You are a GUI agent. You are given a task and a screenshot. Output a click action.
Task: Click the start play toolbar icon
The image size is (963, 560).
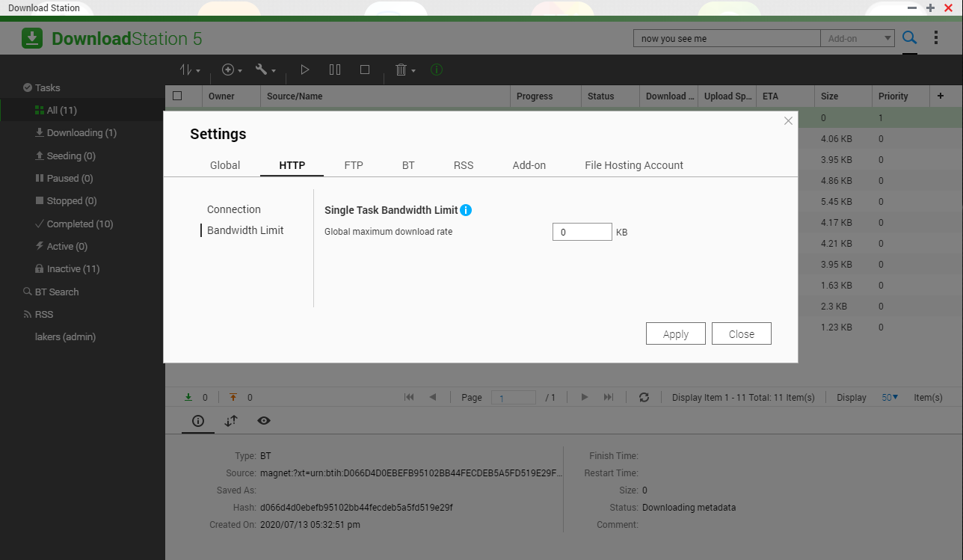[304, 70]
